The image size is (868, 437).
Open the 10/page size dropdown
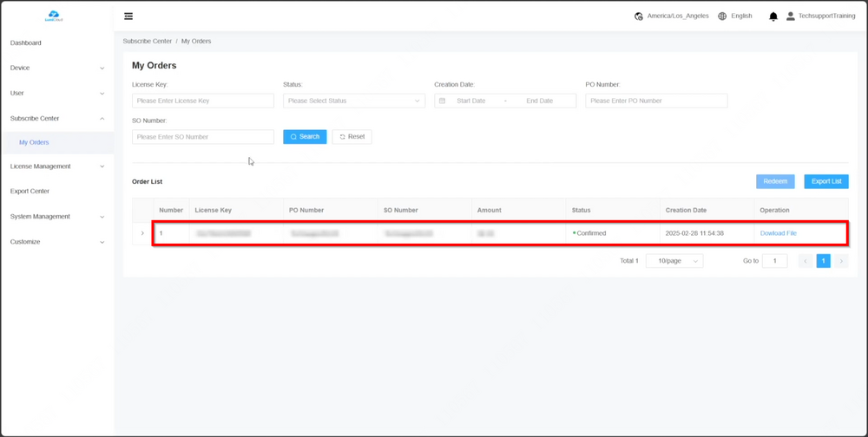click(x=674, y=261)
